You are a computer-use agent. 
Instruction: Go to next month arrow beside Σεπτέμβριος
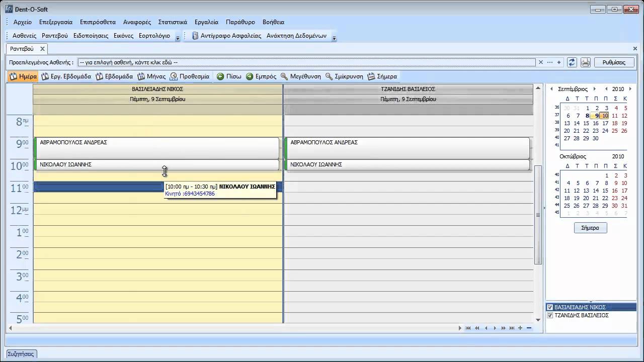(594, 89)
